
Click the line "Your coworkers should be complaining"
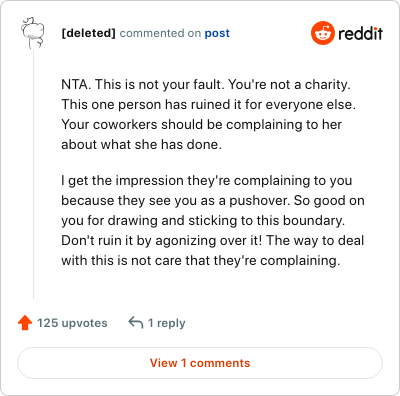coord(201,125)
